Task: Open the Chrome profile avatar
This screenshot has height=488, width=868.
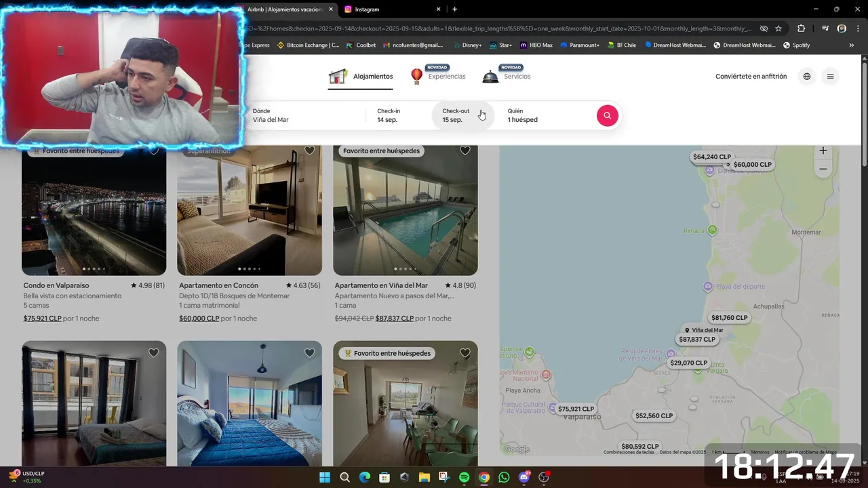Action: tap(842, 28)
